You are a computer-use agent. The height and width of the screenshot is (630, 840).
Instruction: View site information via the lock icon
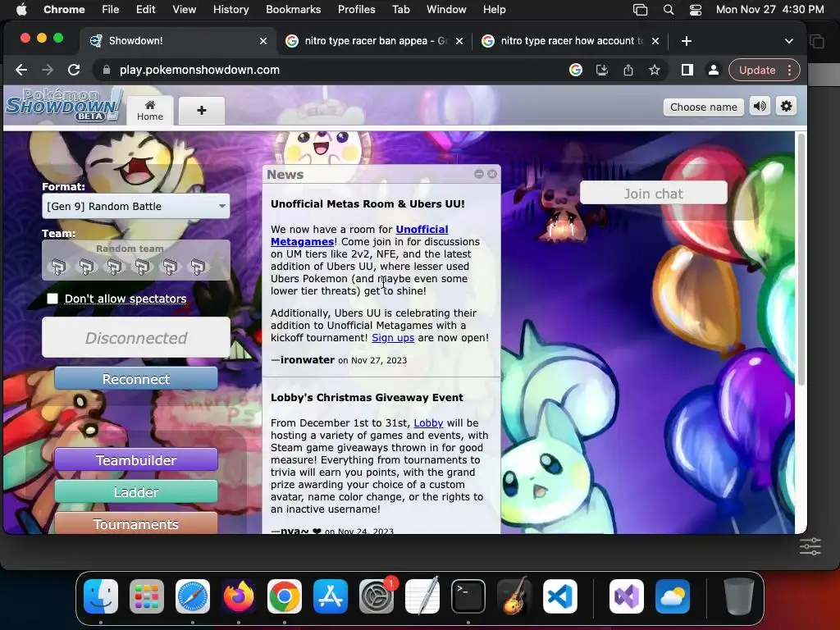tap(107, 70)
